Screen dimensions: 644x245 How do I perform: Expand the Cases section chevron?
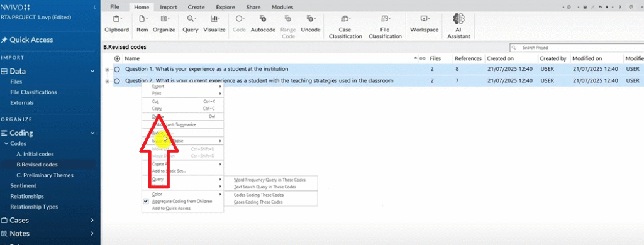pyautogui.click(x=92, y=220)
